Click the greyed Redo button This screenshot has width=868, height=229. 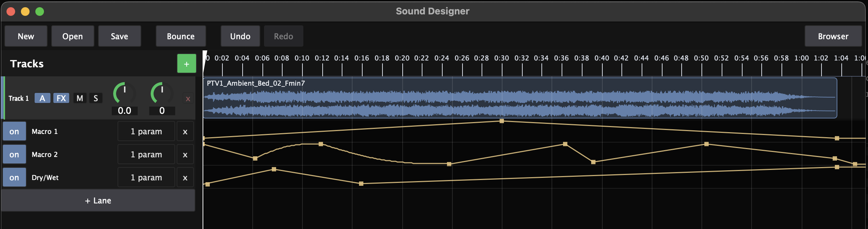283,36
